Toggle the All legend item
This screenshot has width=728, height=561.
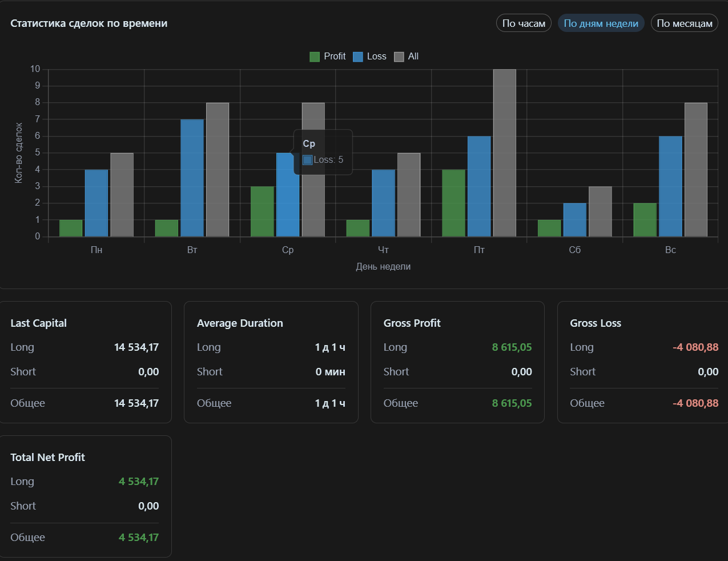tap(406, 57)
